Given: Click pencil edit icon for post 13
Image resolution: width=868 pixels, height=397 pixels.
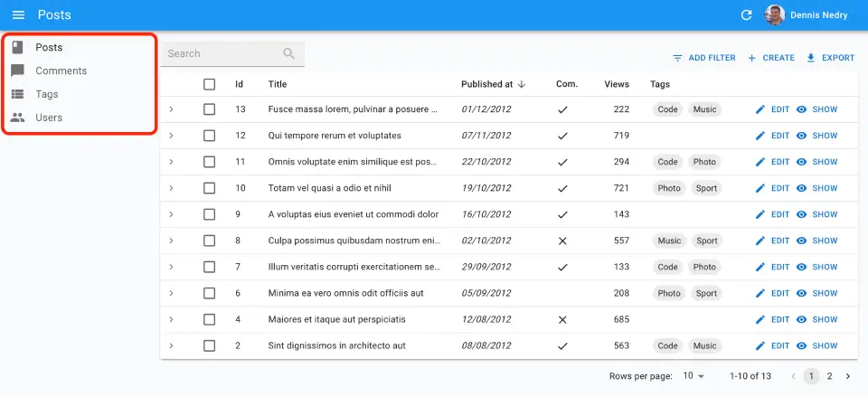Looking at the screenshot, I should (760, 109).
